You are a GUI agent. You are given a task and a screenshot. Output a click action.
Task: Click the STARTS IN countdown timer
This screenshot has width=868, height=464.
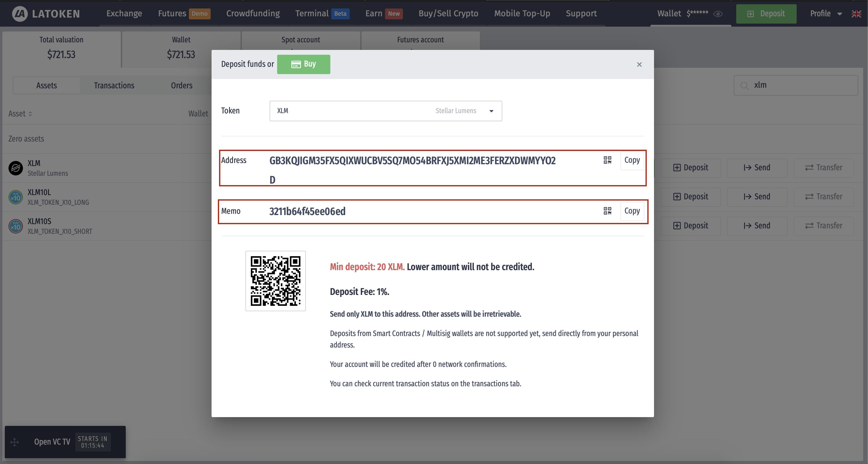(x=93, y=442)
